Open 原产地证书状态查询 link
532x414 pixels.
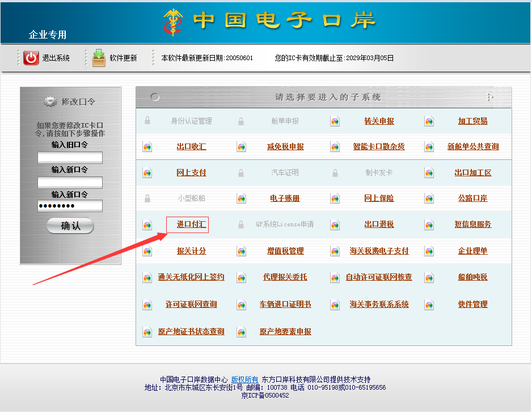(x=191, y=332)
